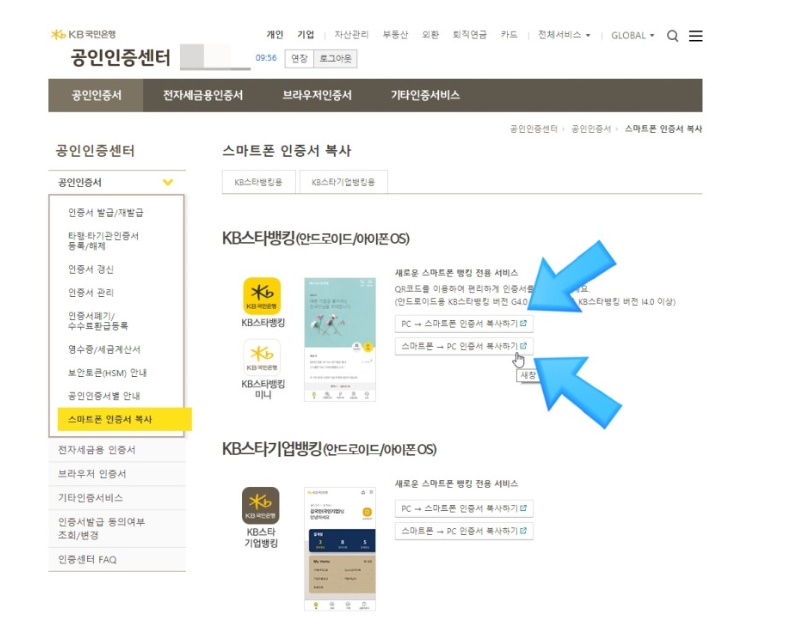
Task: Open 개인 in top menu
Action: click(274, 35)
